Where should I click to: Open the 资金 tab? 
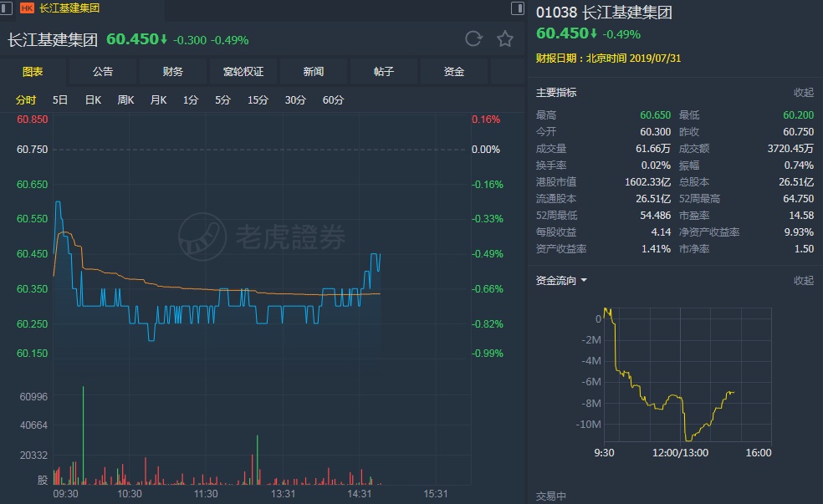coord(454,72)
